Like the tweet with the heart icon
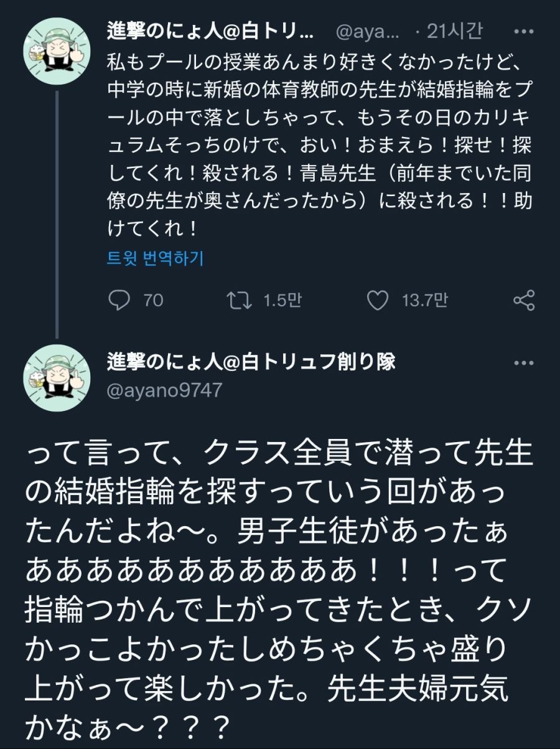 coord(377,301)
